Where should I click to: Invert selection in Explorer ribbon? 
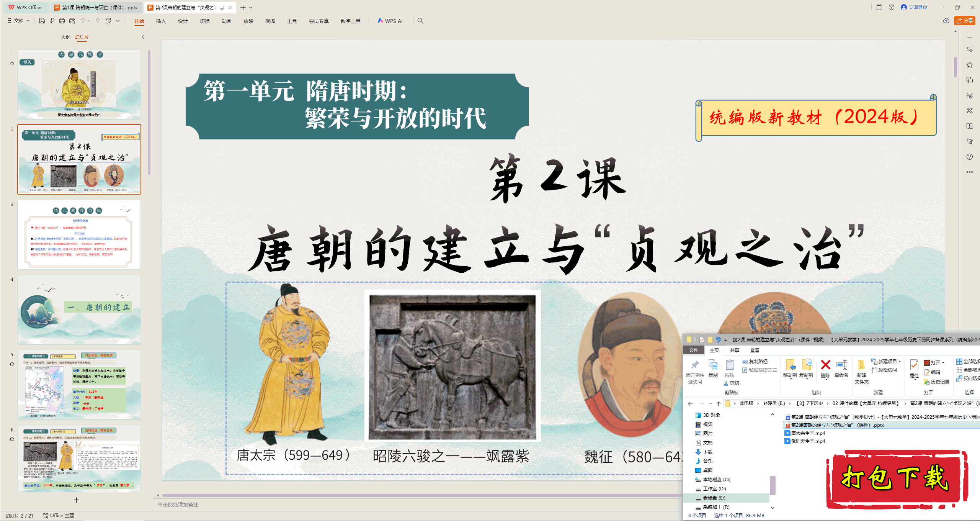(x=968, y=378)
